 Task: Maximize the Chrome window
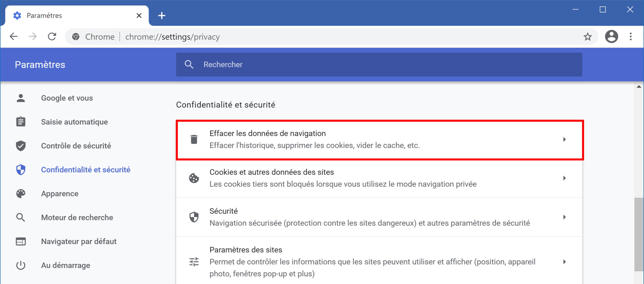pos(603,10)
